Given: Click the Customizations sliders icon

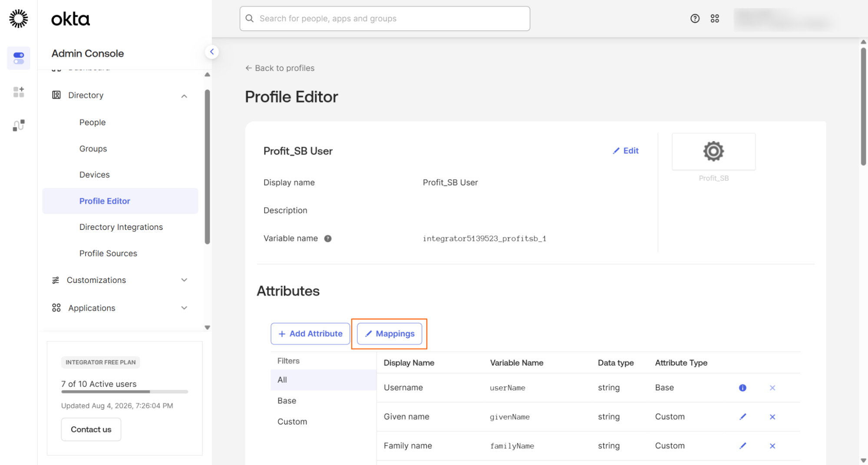Looking at the screenshot, I should 56,280.
